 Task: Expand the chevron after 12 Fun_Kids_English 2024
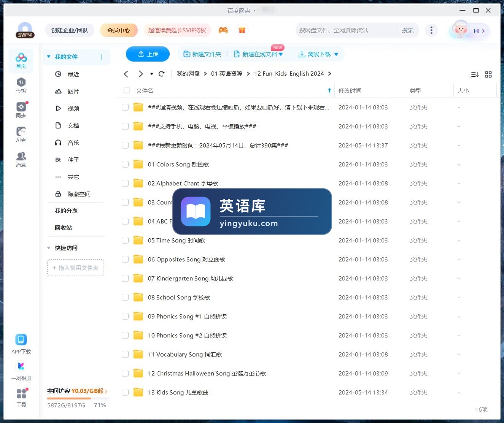tap(329, 74)
